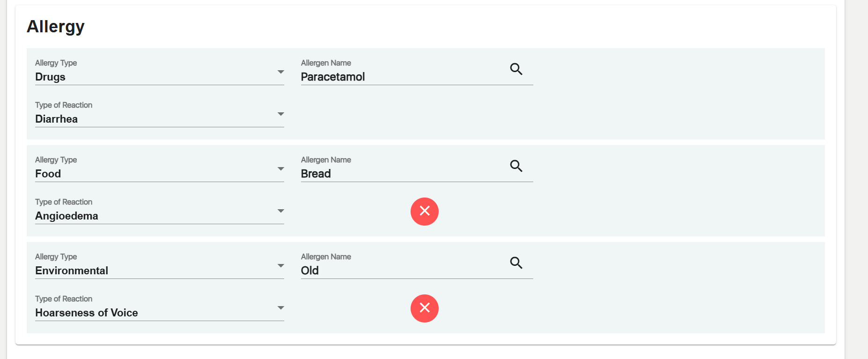Open the Allergy Type dropdown showing Drugs
This screenshot has height=359, width=868.
(159, 77)
